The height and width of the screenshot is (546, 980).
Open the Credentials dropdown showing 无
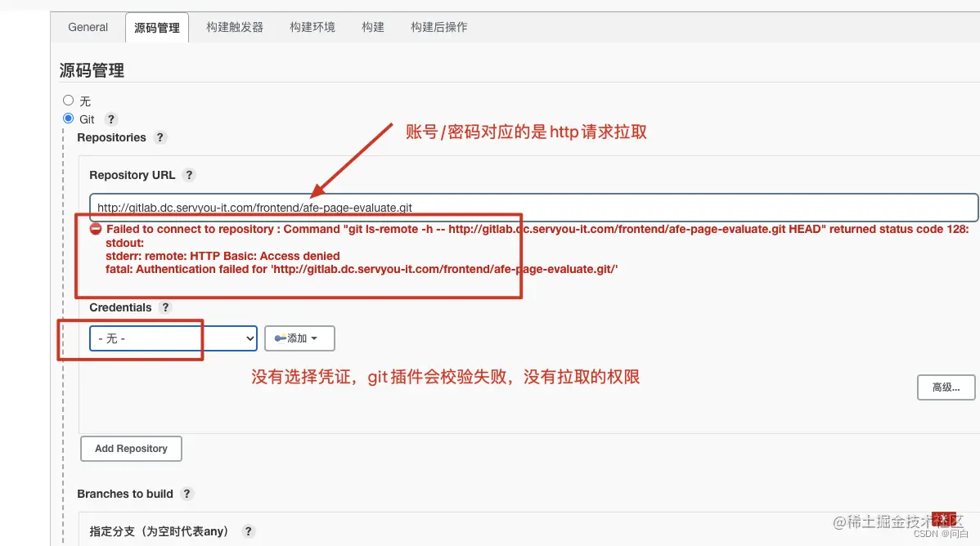pos(173,338)
